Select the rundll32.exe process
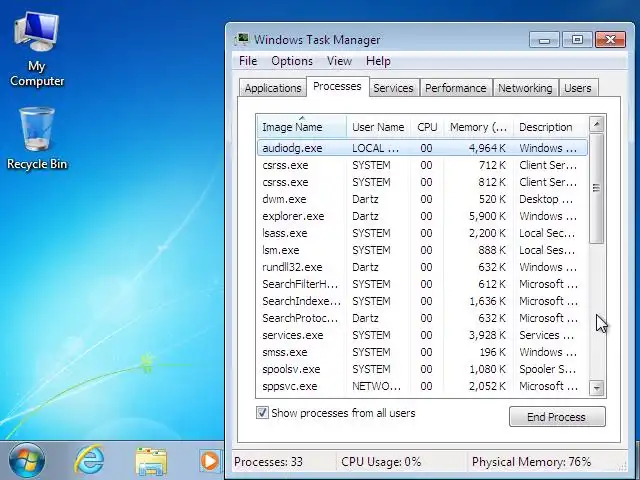The image size is (640, 480). pyautogui.click(x=422, y=267)
